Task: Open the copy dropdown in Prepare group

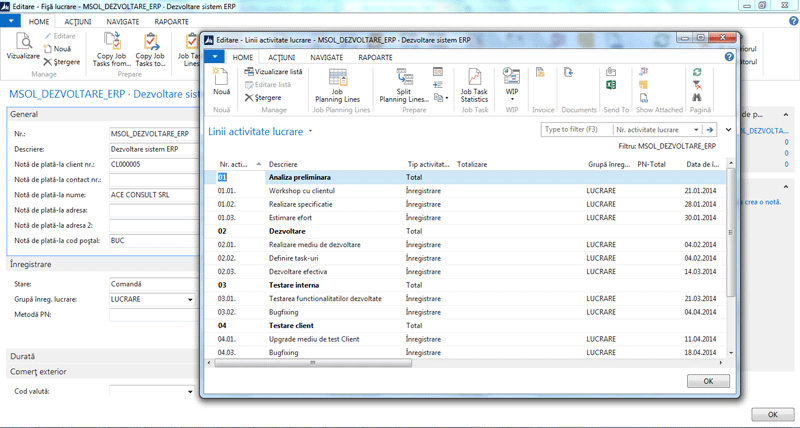Action: 441,97
